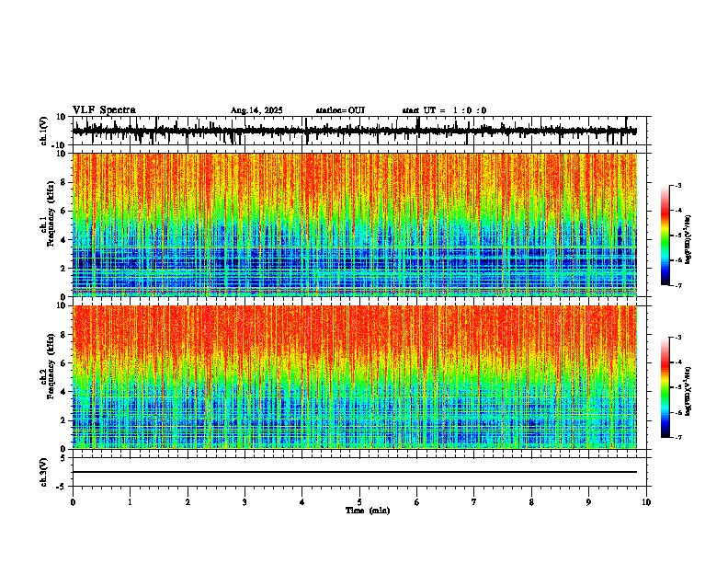Click the "-3" label of ch.2 color bar
Image resolution: width=728 pixels, height=563 pixels.
click(677, 338)
